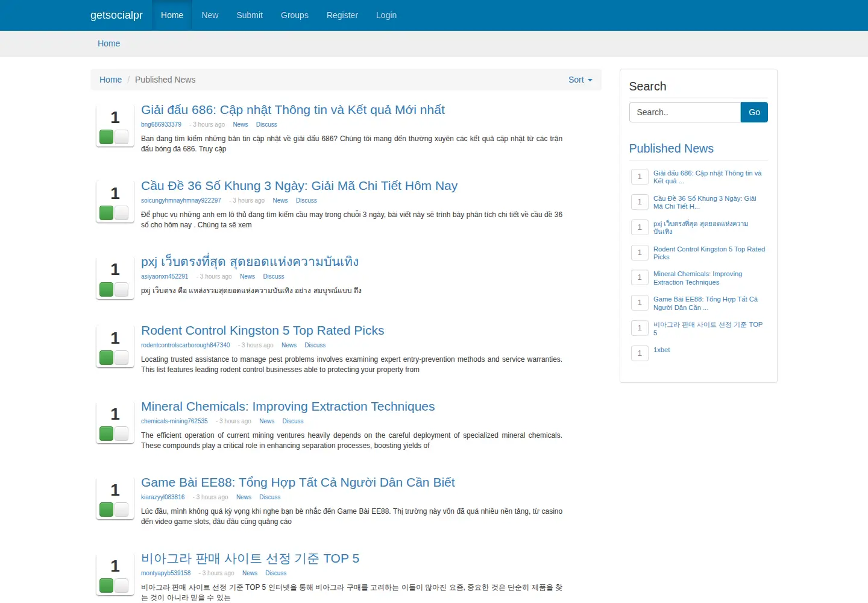The width and height of the screenshot is (868, 603).
Task: Downvote Game Bài EE88 post grey button
Action: pyautogui.click(x=121, y=510)
